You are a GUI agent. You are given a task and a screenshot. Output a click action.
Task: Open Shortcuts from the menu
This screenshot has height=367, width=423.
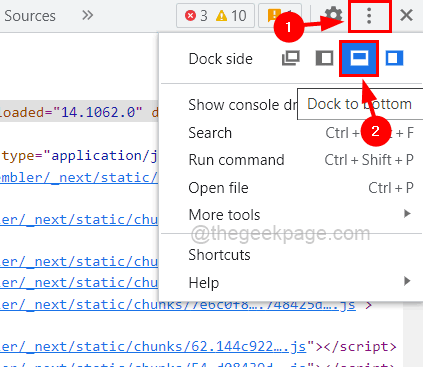click(292, 255)
